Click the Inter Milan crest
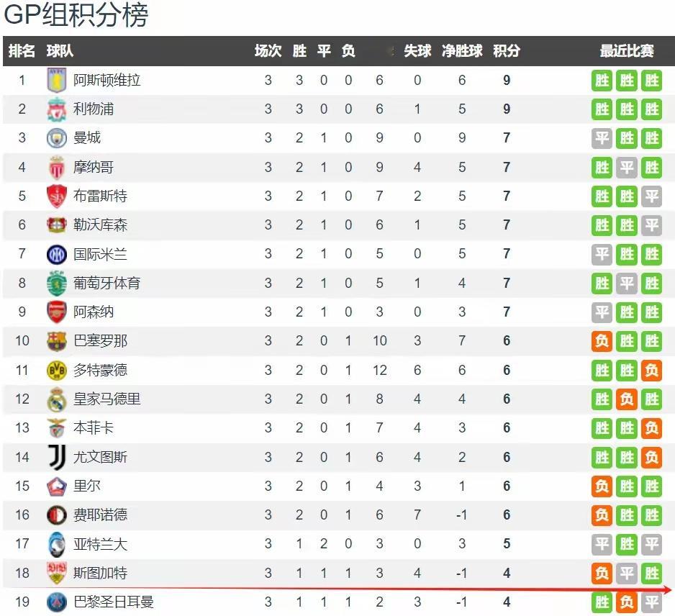Viewport: 675px width, 616px height. coord(56,254)
